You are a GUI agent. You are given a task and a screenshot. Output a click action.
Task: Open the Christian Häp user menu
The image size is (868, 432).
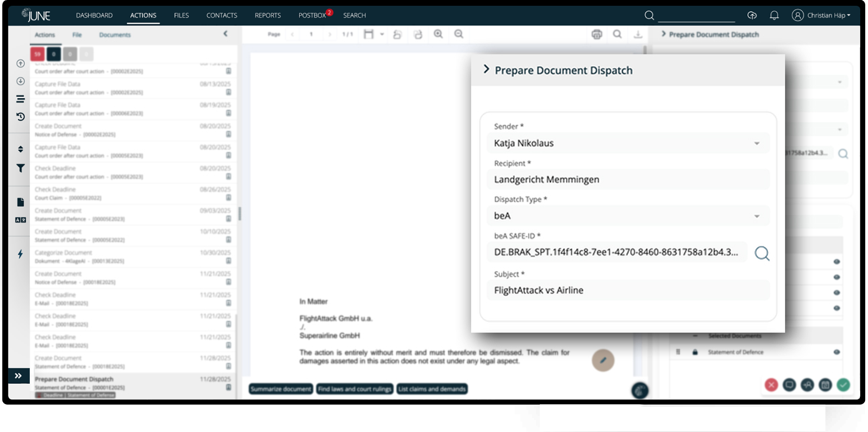coord(821,15)
